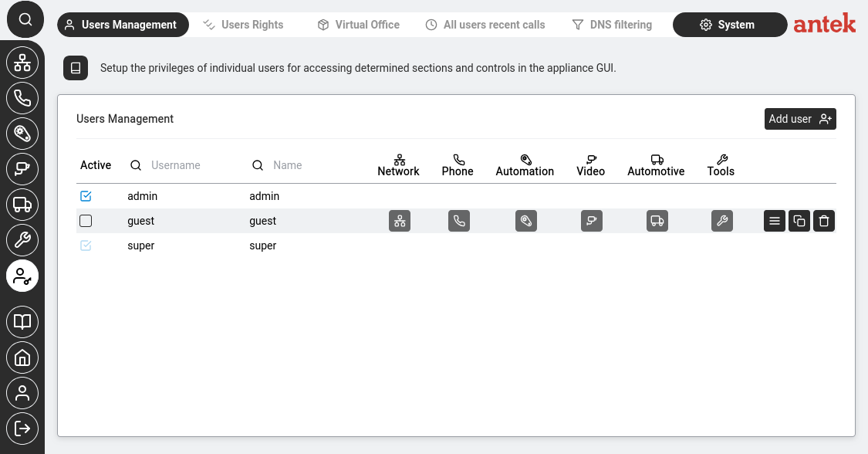Click Phone column header
The width and height of the screenshot is (868, 454).
[458, 165]
